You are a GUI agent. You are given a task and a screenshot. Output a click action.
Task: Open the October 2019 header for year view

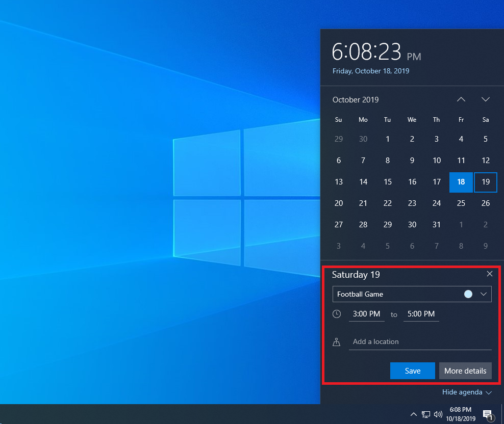tap(356, 99)
